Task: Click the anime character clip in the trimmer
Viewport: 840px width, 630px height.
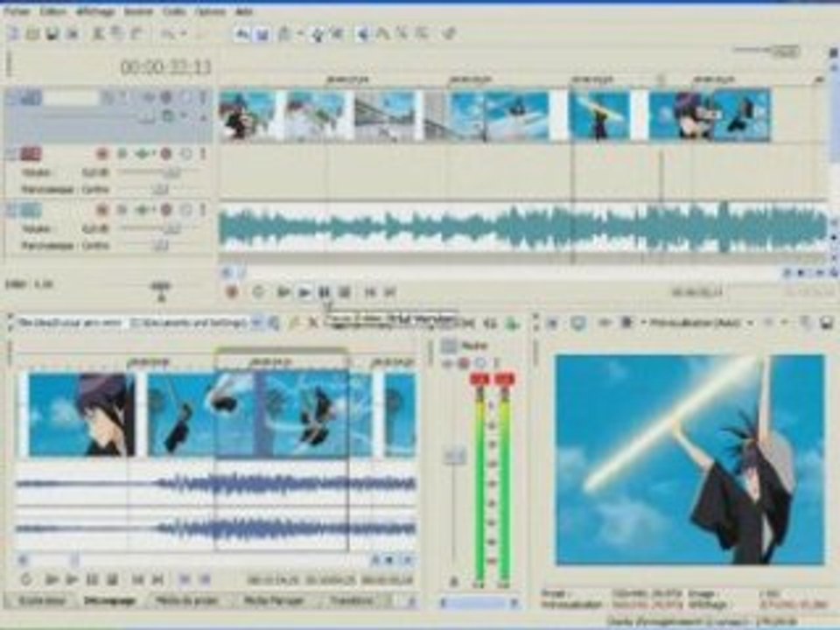Action: (81, 415)
